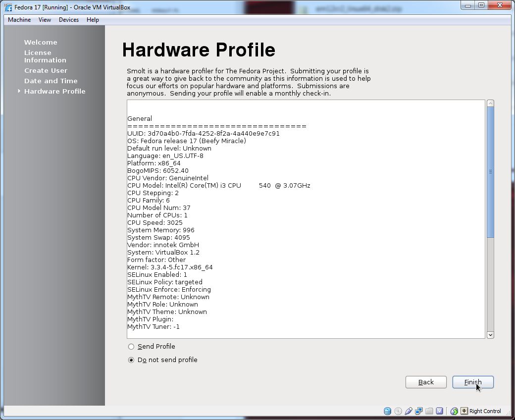Screen dimensions: 515x420
Task: Click the 'System Memory: 996' line
Action: coord(160,230)
